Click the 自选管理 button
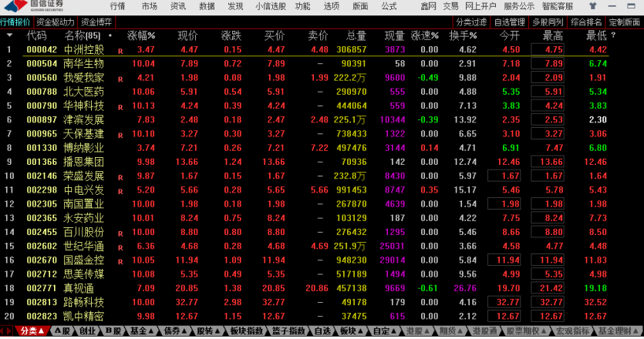 click(x=509, y=22)
